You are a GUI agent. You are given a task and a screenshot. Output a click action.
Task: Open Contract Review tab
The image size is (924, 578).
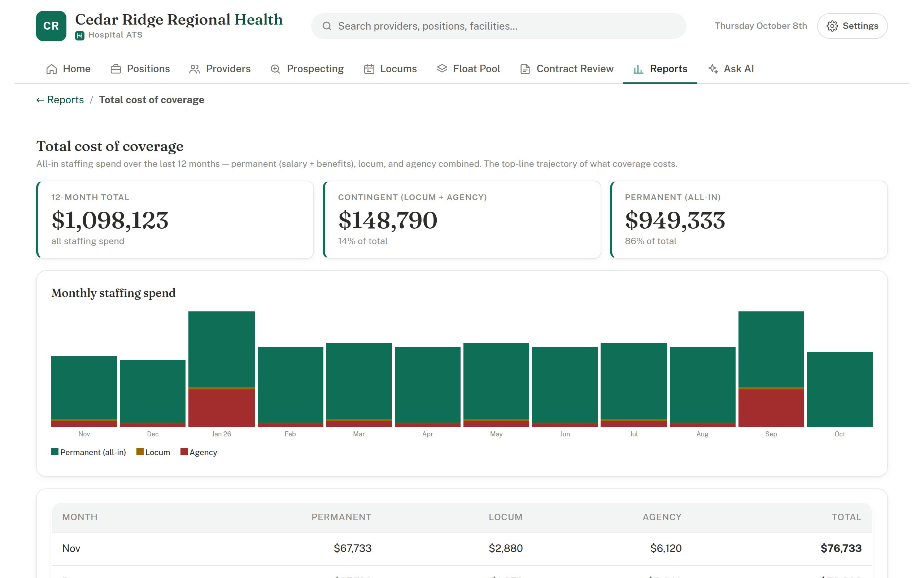pos(567,69)
